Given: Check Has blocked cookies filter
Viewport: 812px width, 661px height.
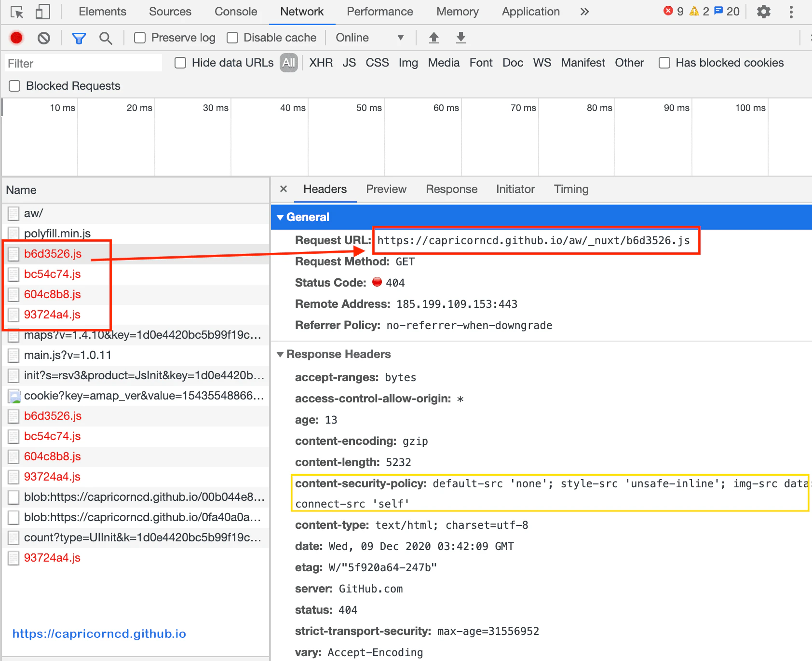Looking at the screenshot, I should point(664,63).
